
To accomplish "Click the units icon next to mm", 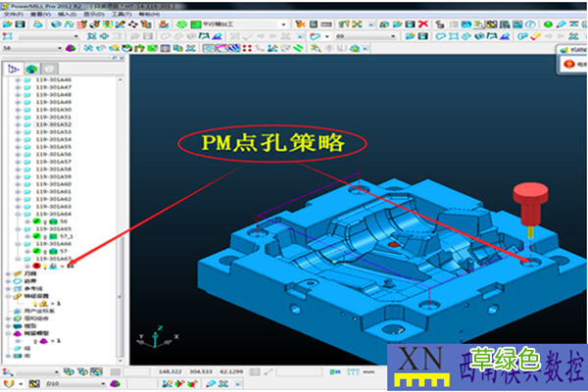I will [353, 371].
